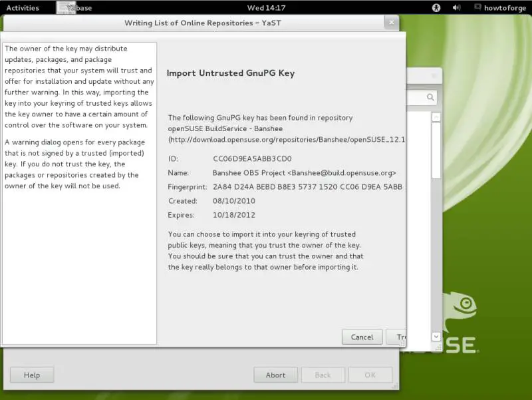Close the Writing List of Online Repositories window
This screenshot has width=532, height=400.
[391, 23]
